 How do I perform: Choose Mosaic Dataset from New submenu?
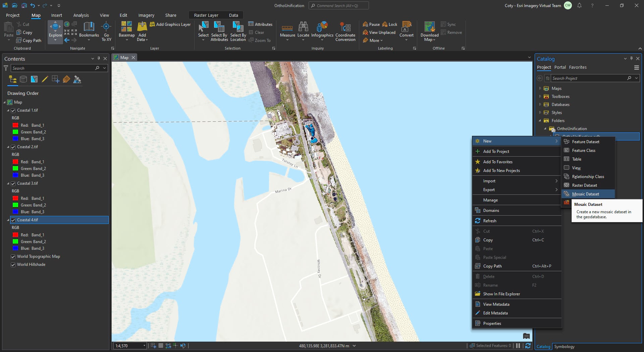(x=585, y=194)
